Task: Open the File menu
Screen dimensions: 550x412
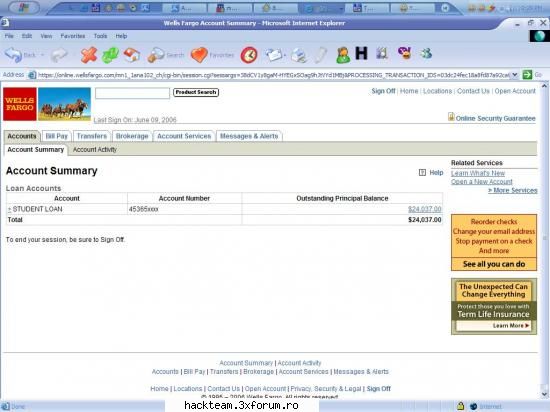Action: (x=9, y=36)
